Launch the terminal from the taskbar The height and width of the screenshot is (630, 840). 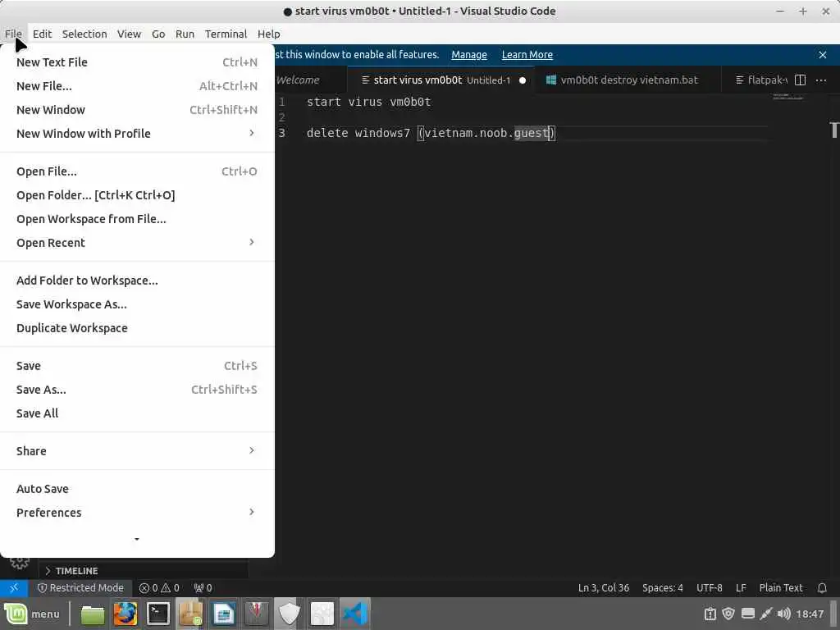[x=158, y=614]
